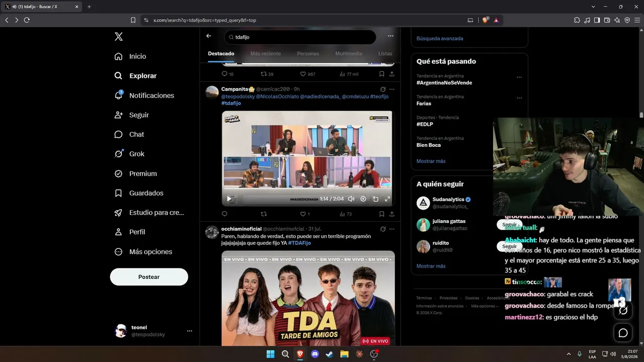
Task: Like the post with 967 likes
Action: [308, 74]
